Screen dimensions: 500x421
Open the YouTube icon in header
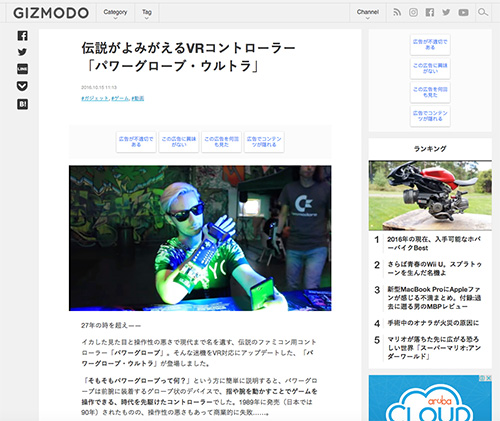click(463, 13)
